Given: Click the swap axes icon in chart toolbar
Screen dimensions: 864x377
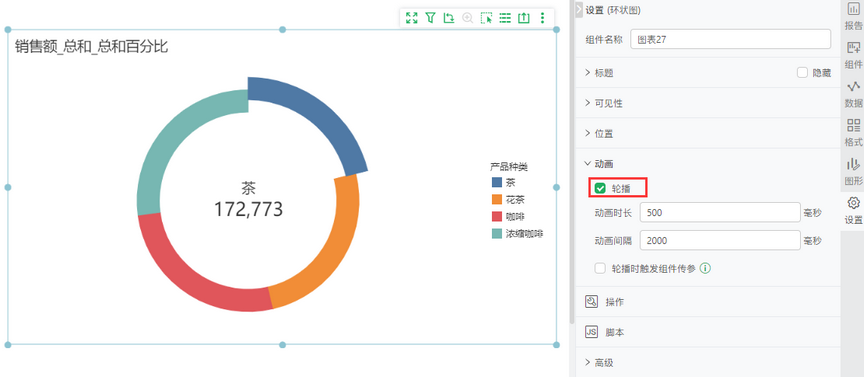Looking at the screenshot, I should coord(449,18).
